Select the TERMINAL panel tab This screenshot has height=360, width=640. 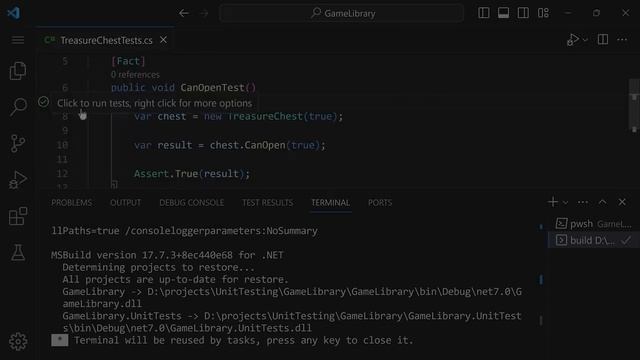click(x=331, y=203)
